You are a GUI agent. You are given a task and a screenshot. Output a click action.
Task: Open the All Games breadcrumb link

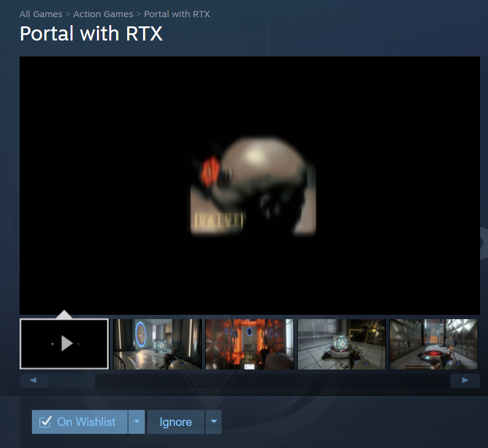pyautogui.click(x=41, y=14)
